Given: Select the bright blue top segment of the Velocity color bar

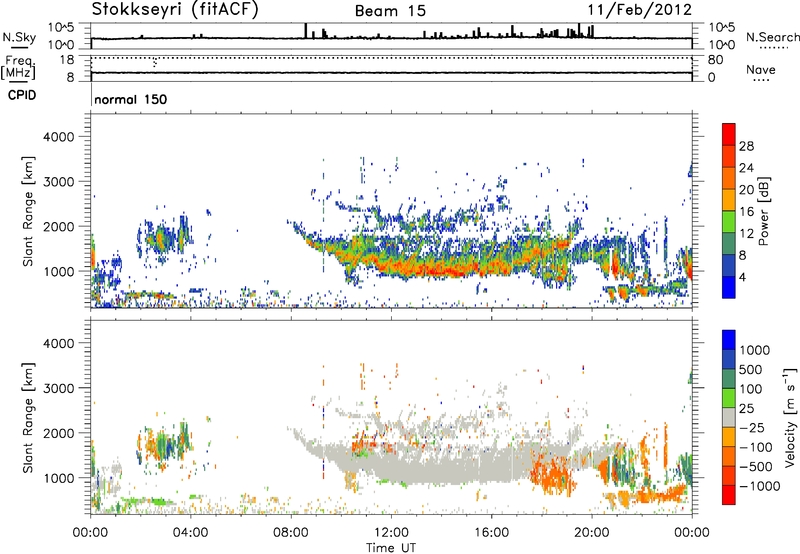Looking at the screenshot, I should click(729, 340).
